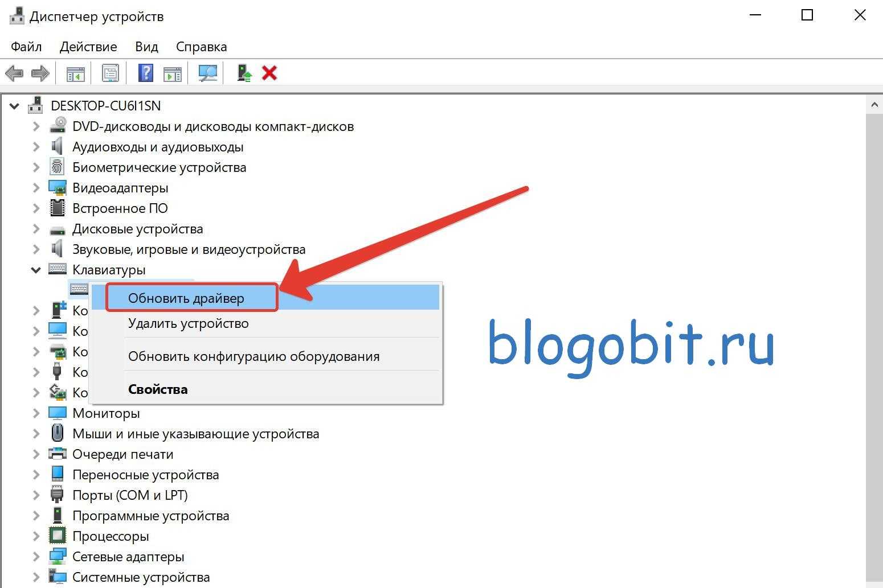The image size is (883, 588).
Task: Open the Вид menu
Action: click(146, 47)
